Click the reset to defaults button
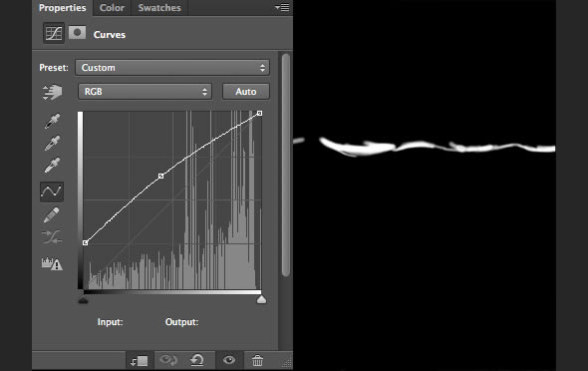The image size is (588, 371). pos(197,360)
